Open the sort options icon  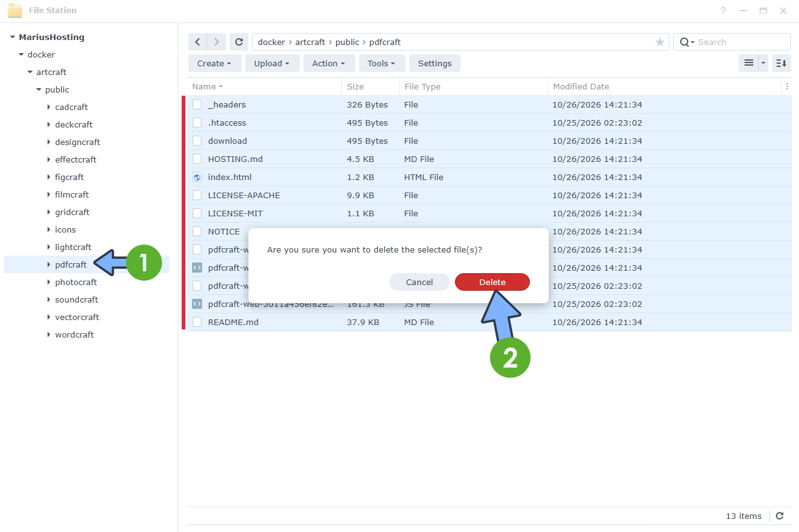click(x=781, y=63)
